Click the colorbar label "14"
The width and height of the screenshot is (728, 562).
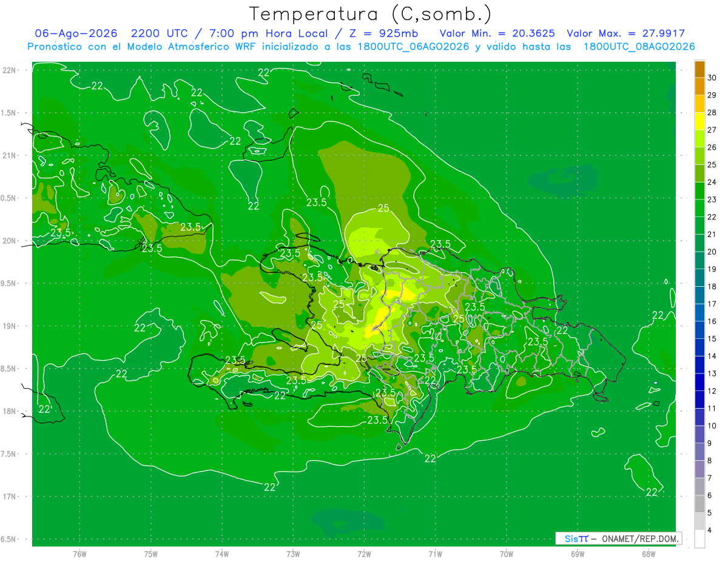(712, 356)
